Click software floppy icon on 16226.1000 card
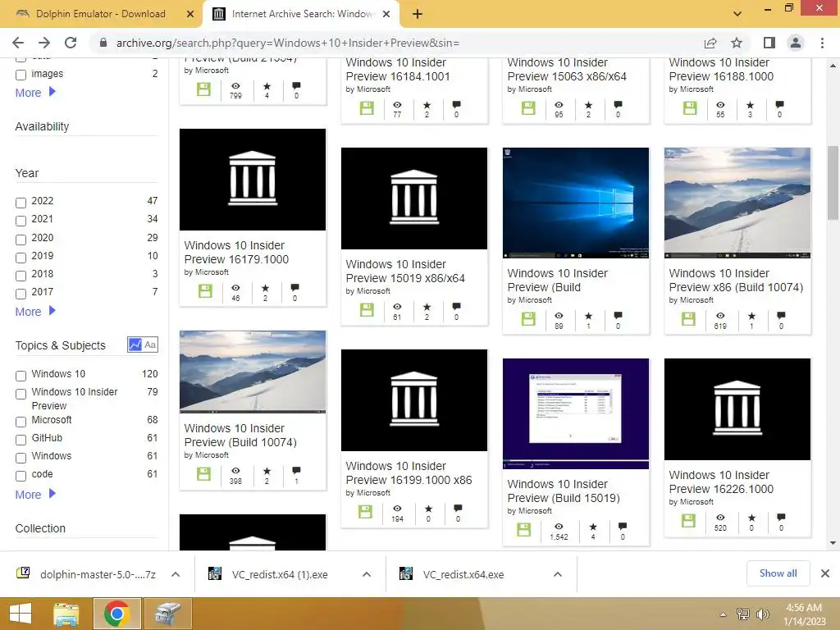This screenshot has height=630, width=840. [688, 520]
